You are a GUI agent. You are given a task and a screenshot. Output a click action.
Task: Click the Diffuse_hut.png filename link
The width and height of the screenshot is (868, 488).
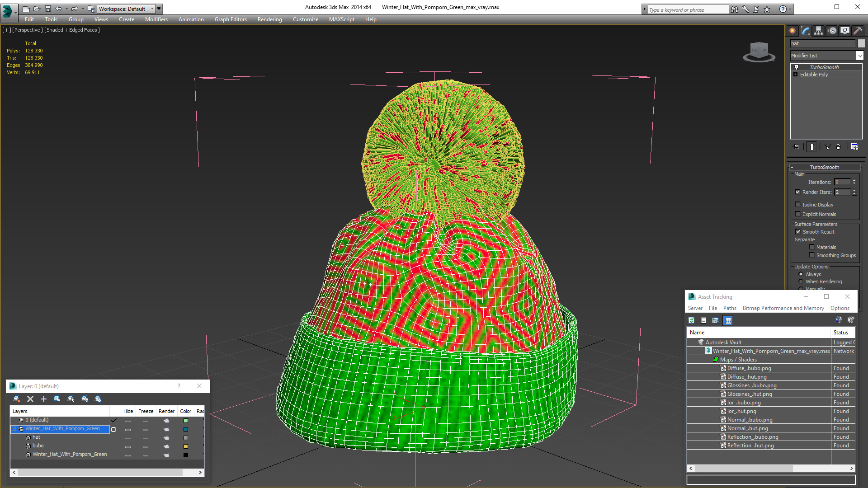[x=745, y=376]
